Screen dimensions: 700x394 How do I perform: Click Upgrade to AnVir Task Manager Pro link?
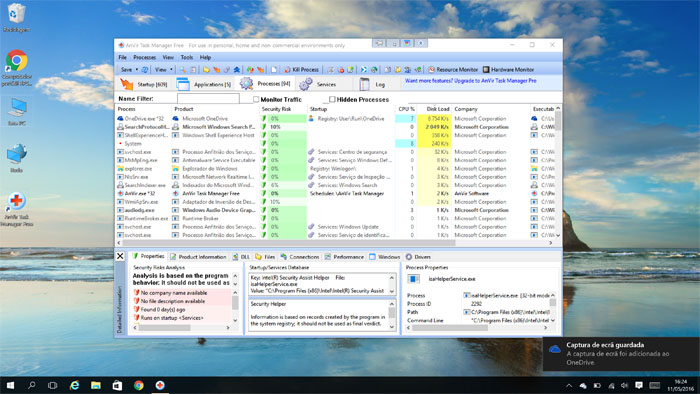pyautogui.click(x=471, y=81)
